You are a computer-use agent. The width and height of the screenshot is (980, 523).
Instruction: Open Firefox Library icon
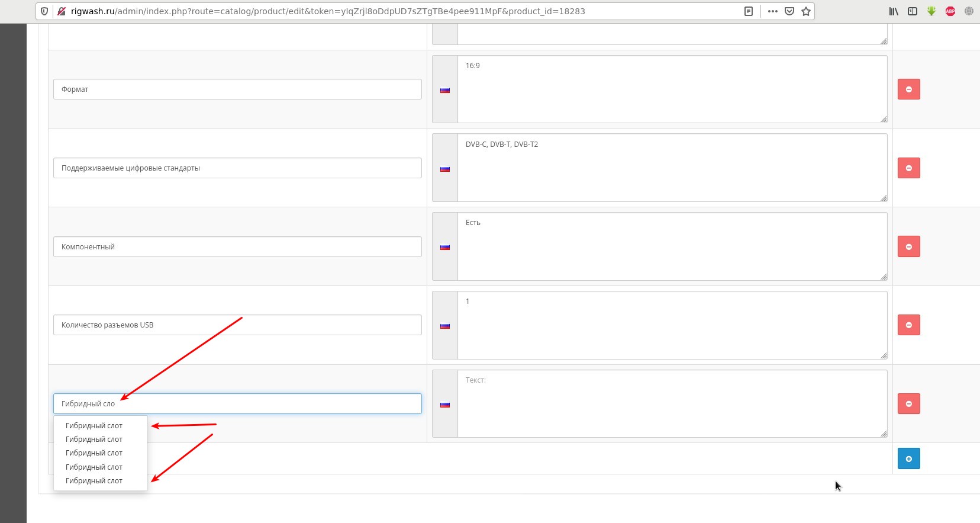pyautogui.click(x=894, y=11)
